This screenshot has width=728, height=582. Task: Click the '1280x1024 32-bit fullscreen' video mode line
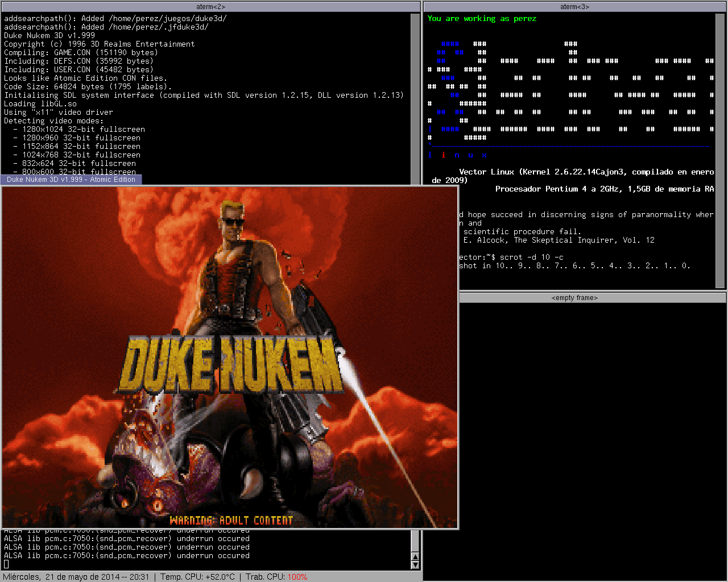point(79,129)
